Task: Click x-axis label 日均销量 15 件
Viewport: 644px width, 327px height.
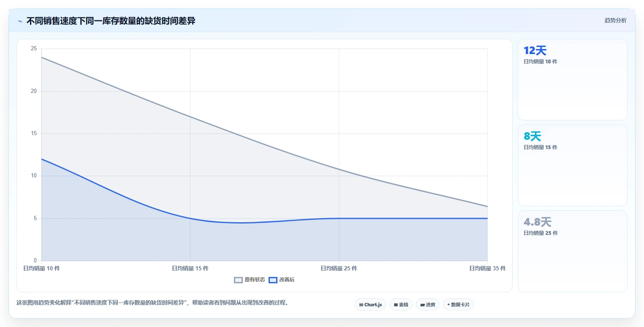Action: click(x=190, y=268)
